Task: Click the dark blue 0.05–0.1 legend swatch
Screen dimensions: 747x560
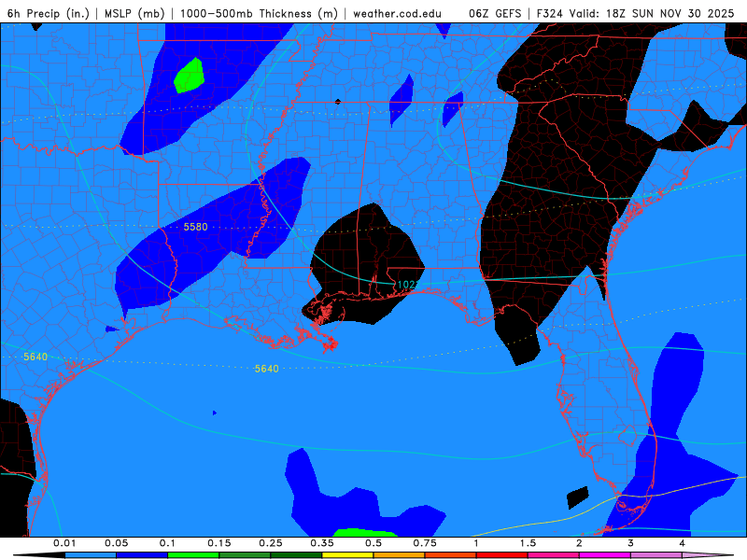Action: click(x=142, y=555)
